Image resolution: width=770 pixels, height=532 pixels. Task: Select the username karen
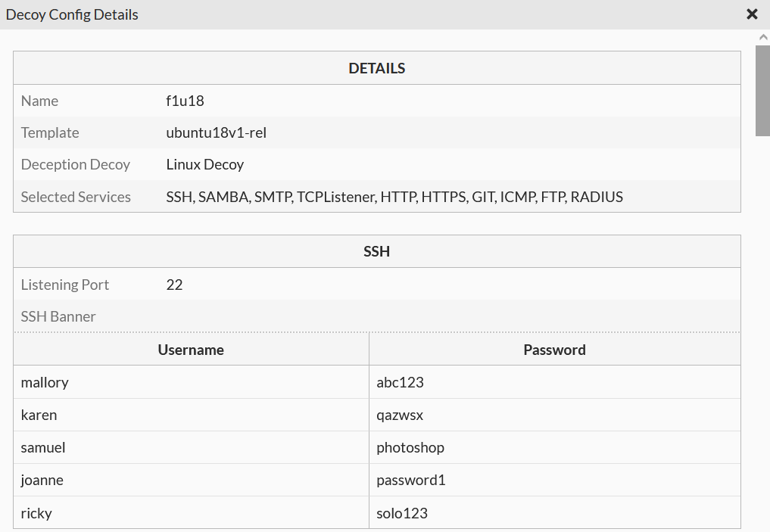pyautogui.click(x=39, y=415)
